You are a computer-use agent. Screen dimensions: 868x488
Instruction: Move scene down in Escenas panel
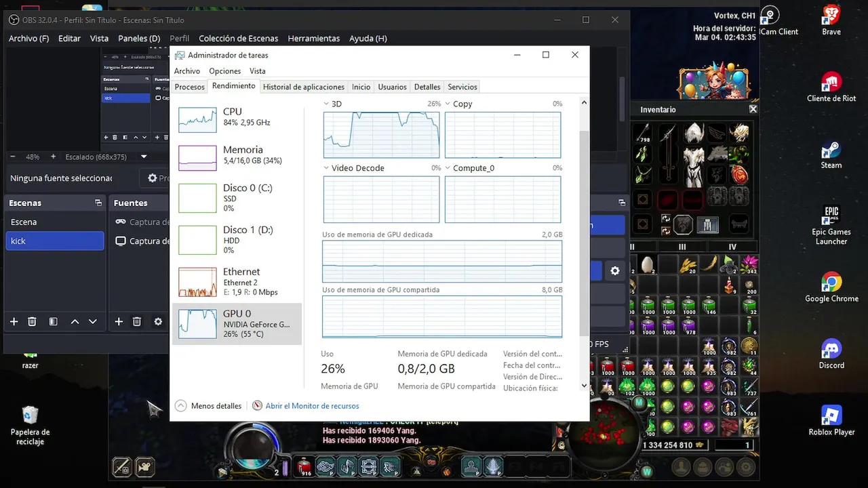pos(93,321)
